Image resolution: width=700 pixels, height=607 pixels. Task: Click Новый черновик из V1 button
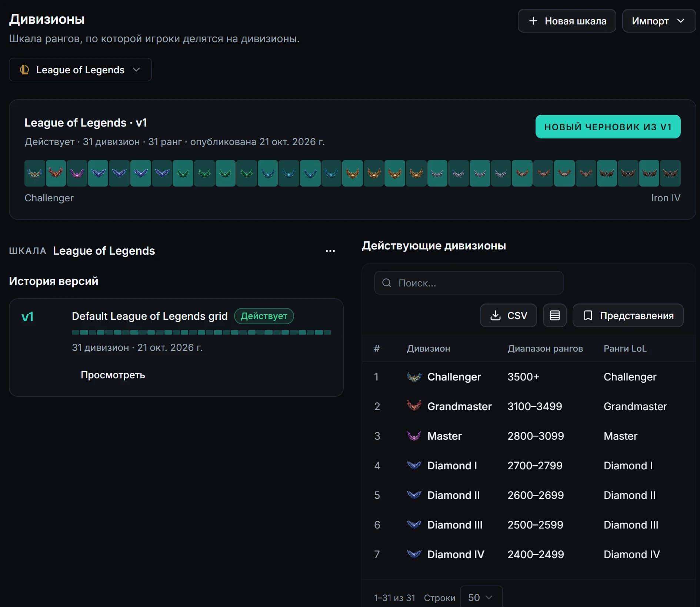(608, 127)
